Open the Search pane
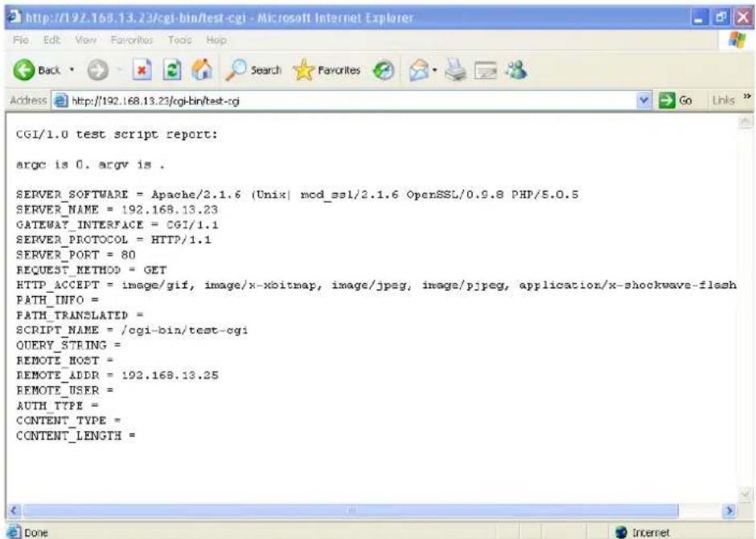Viewport: 756px width, 539px height. tap(253, 70)
